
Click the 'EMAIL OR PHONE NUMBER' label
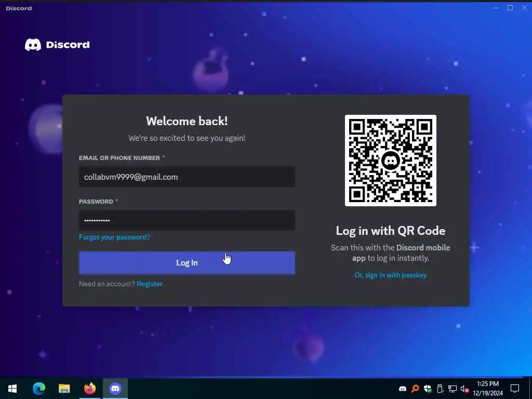click(119, 158)
